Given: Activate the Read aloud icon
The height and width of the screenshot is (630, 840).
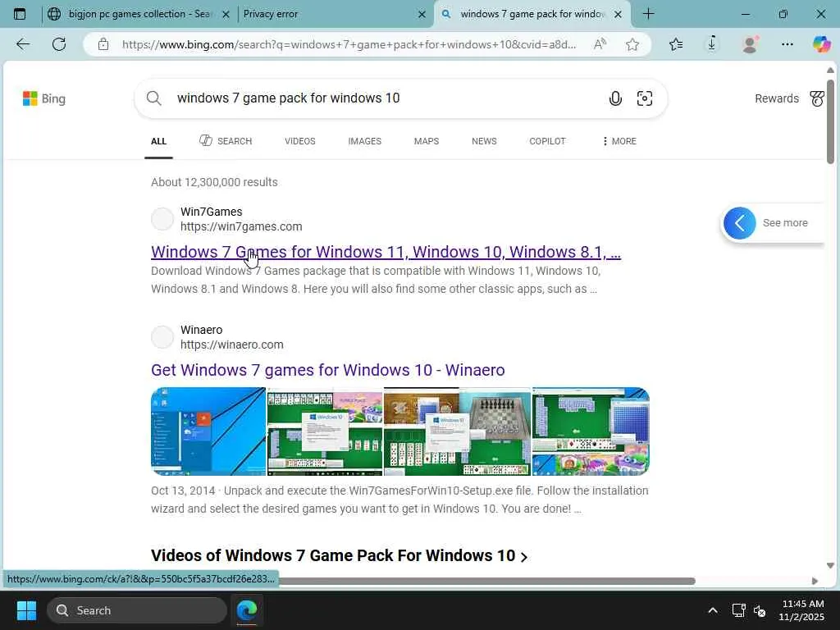Looking at the screenshot, I should [x=600, y=44].
